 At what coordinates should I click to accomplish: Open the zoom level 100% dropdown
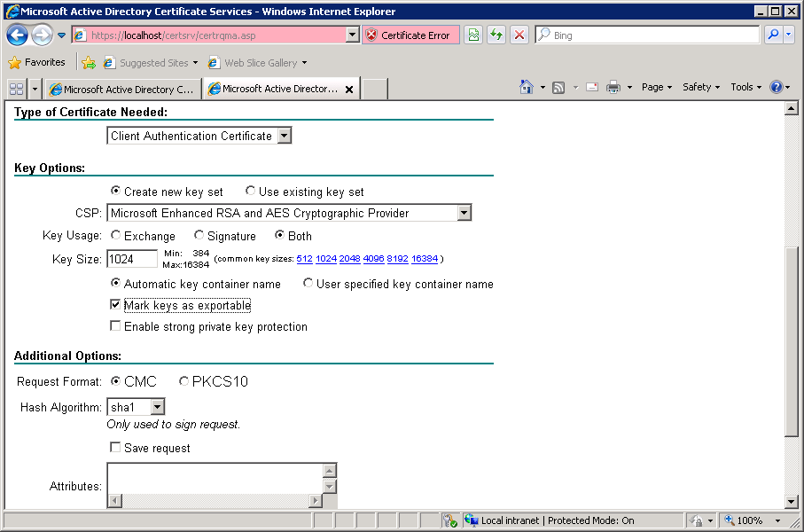click(x=777, y=520)
